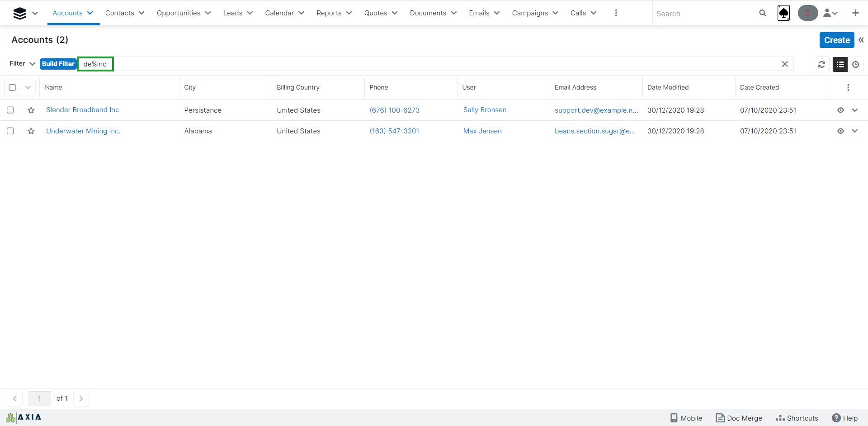Open the user profile menu icon
This screenshot has width=868, height=426.
click(830, 13)
